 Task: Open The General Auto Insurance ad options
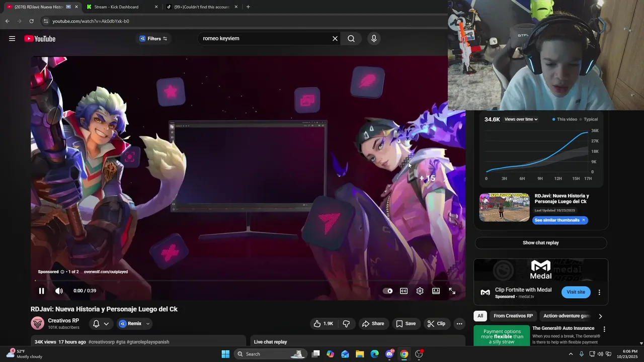coord(604,329)
